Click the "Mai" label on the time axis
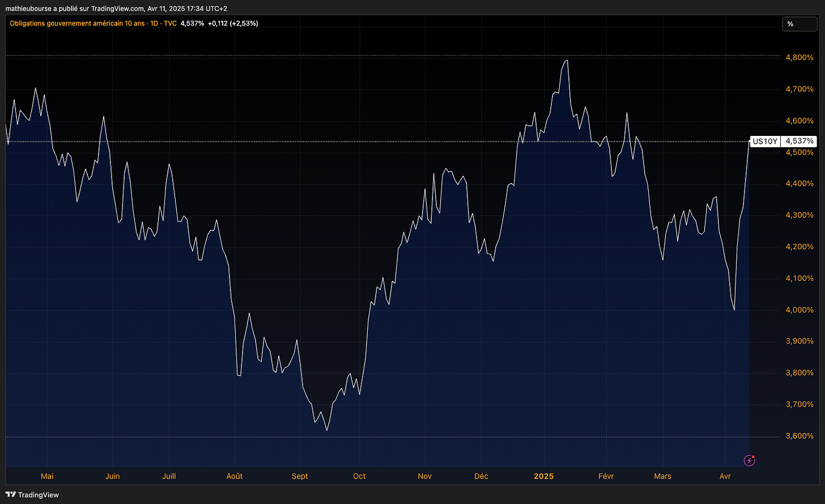Screen dimensions: 825x504 (47, 476)
